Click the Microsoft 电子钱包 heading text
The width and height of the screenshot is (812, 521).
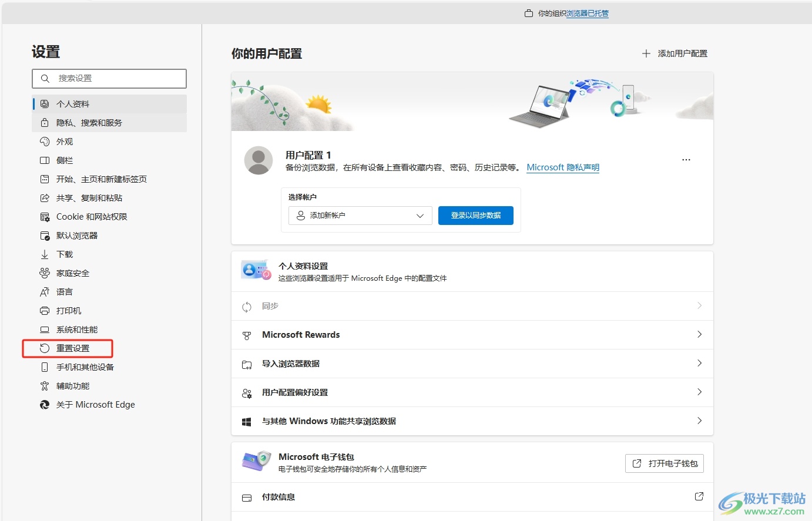[316, 457]
